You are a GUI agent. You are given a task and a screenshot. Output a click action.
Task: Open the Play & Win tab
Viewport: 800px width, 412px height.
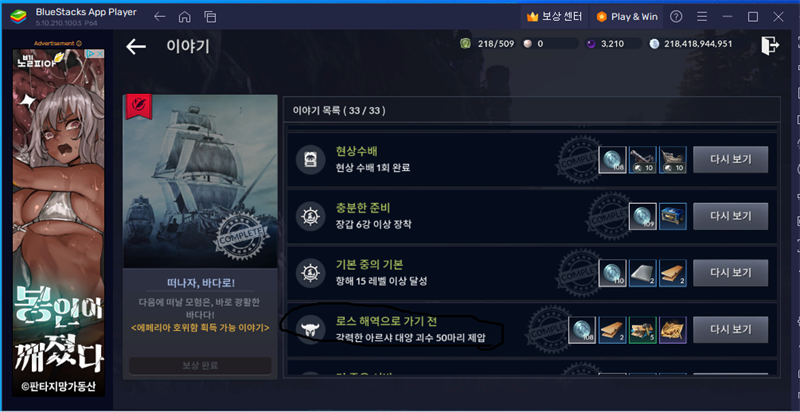click(627, 17)
